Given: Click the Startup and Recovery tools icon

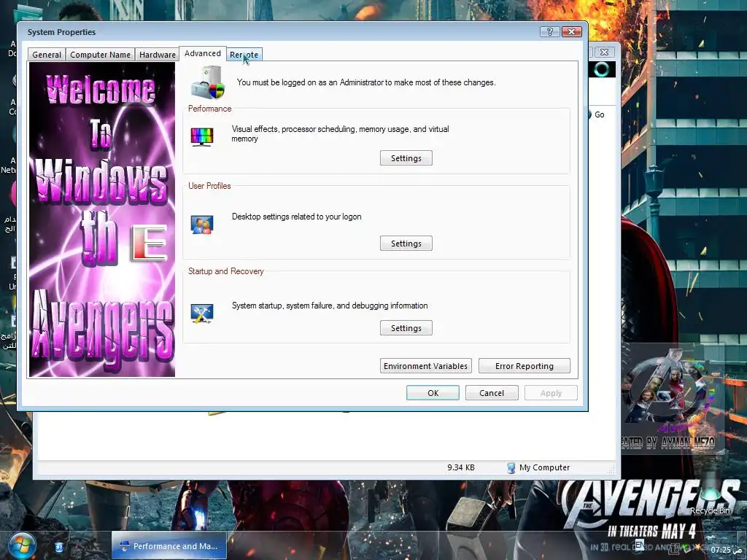Looking at the screenshot, I should [202, 314].
